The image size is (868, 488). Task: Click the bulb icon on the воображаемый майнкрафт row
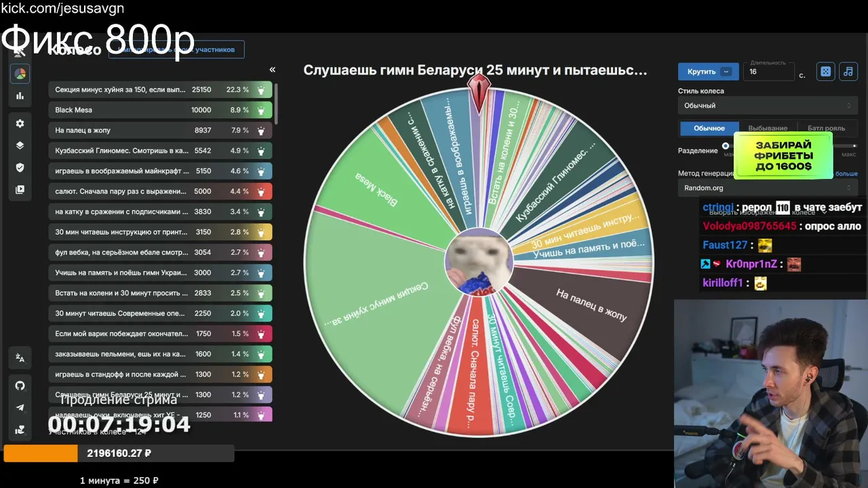coord(261,171)
